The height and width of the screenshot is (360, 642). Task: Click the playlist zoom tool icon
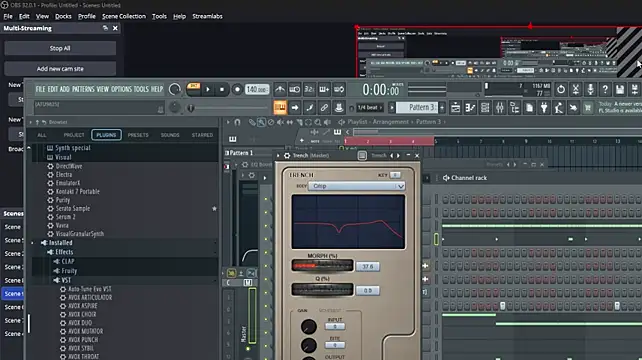pyautogui.click(x=318, y=122)
